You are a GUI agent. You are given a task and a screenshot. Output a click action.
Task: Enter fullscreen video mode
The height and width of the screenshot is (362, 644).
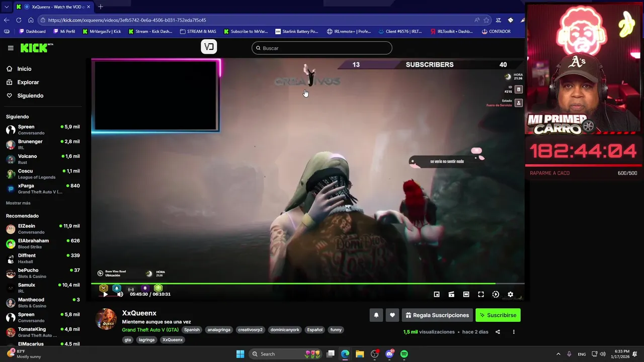coord(481,294)
